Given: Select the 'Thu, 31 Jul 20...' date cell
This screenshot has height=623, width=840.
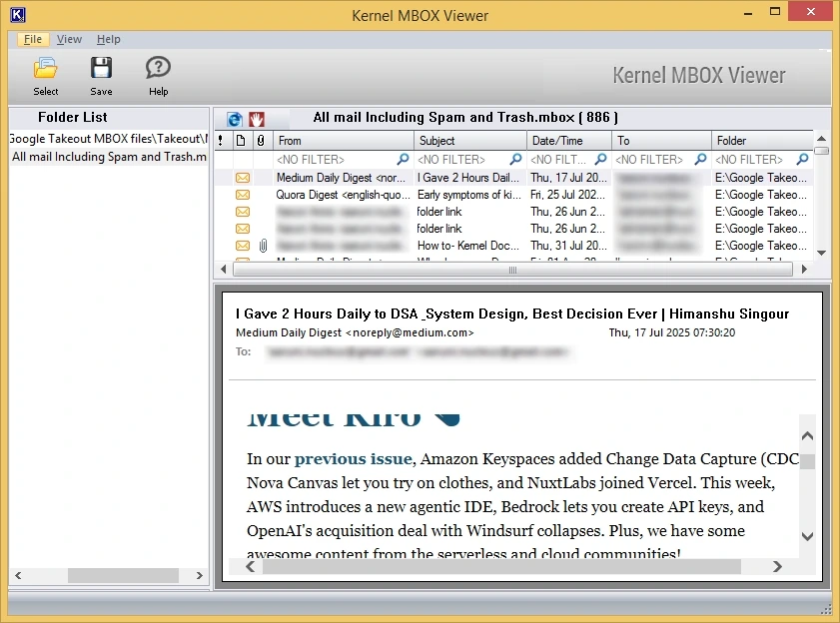Looking at the screenshot, I should (568, 246).
